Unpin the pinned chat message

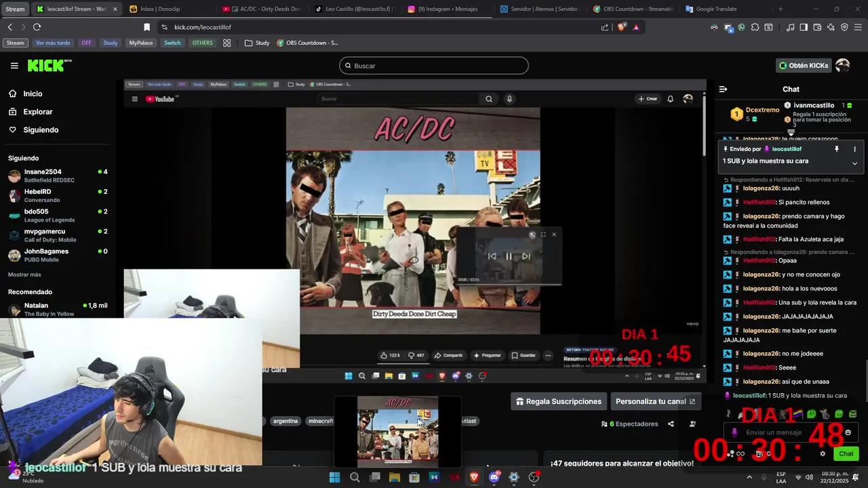click(x=837, y=149)
